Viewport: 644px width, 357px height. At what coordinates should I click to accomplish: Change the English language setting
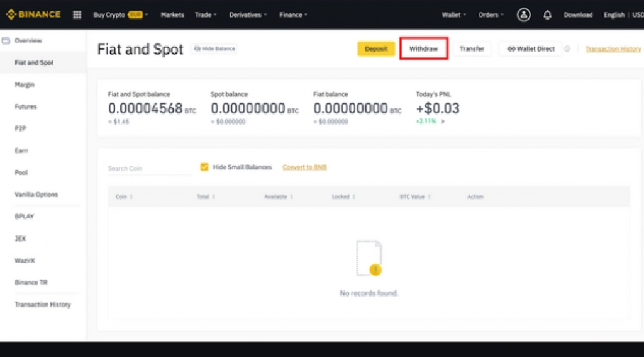coord(614,15)
